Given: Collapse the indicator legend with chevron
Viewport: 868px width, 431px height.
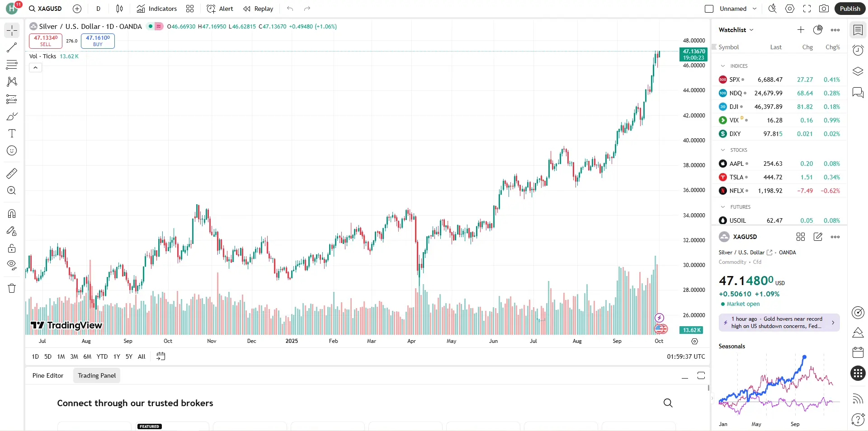Looking at the screenshot, I should click(x=35, y=68).
